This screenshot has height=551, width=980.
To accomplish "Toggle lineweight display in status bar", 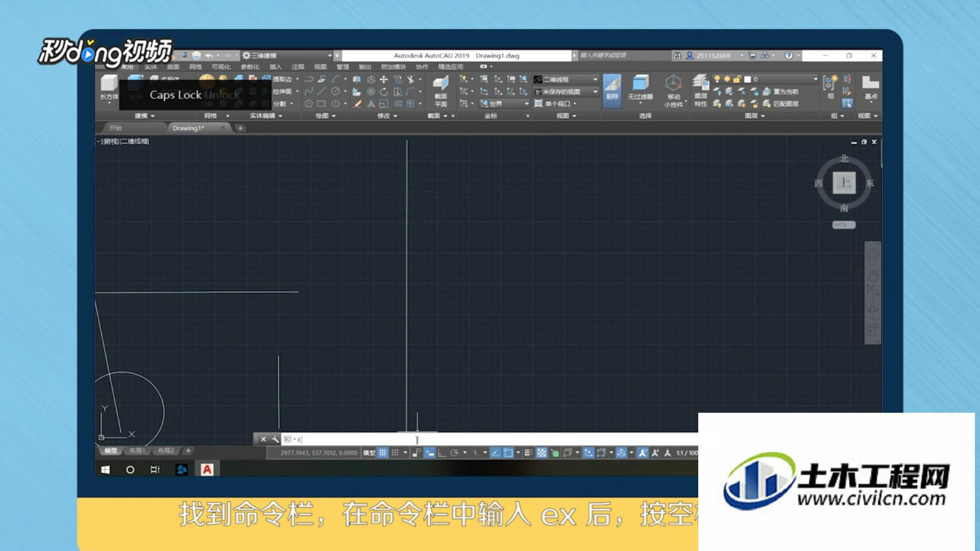I will (529, 453).
